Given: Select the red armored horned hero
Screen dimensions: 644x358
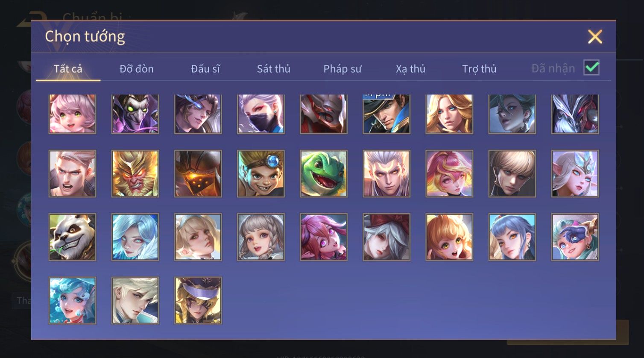Looking at the screenshot, I should tap(324, 114).
